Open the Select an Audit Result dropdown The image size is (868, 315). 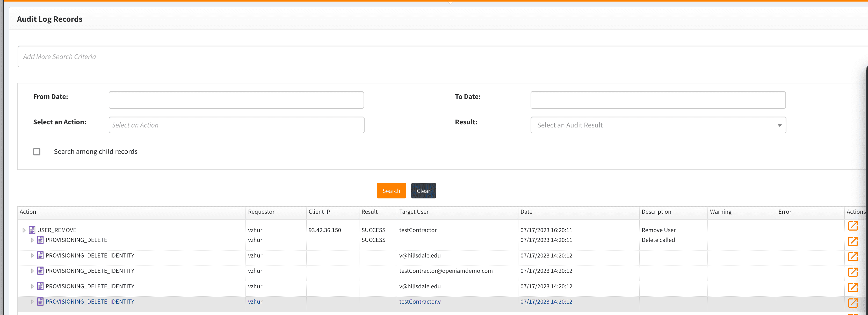(x=658, y=125)
